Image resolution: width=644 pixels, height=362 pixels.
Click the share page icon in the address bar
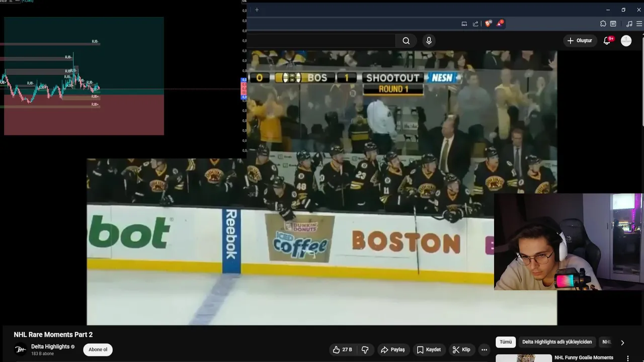(475, 24)
